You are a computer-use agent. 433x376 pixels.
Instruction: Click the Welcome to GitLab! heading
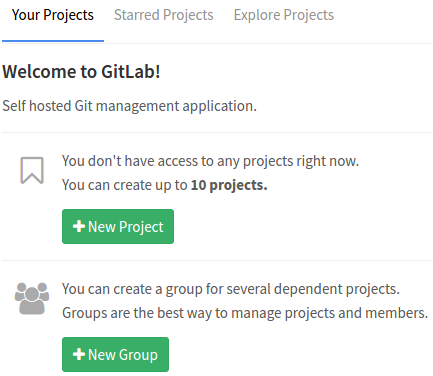(81, 71)
